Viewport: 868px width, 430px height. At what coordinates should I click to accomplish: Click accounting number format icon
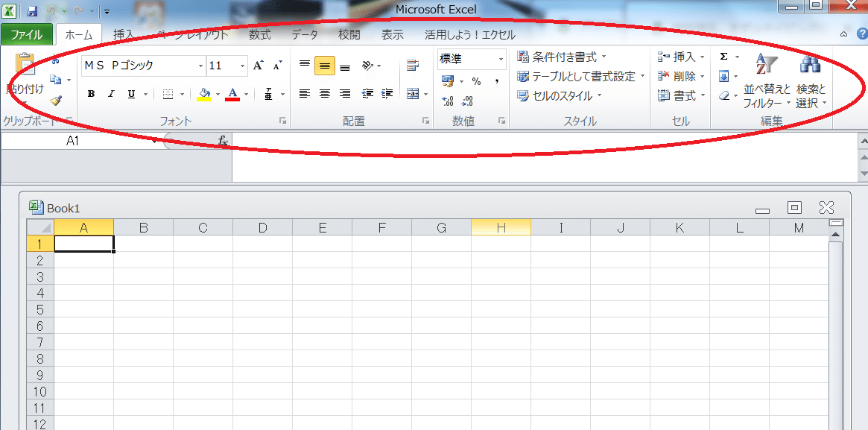pyautogui.click(x=447, y=81)
